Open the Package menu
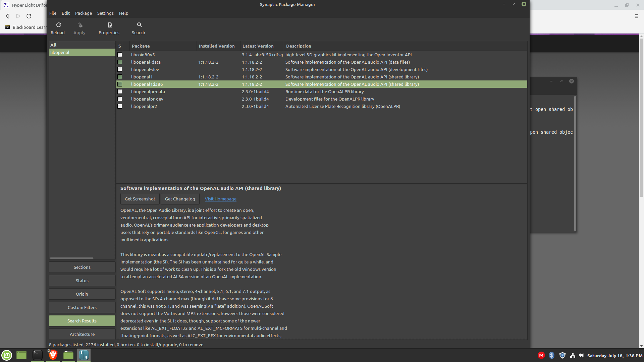This screenshot has height=362, width=644. tap(83, 13)
